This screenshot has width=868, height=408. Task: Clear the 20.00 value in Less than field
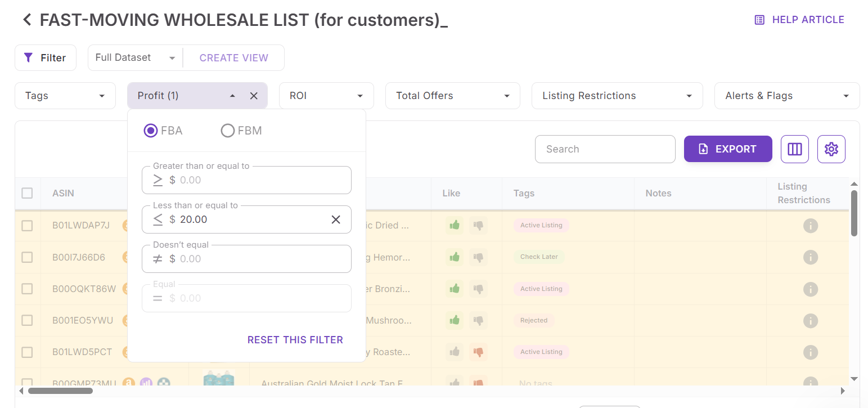tap(336, 219)
